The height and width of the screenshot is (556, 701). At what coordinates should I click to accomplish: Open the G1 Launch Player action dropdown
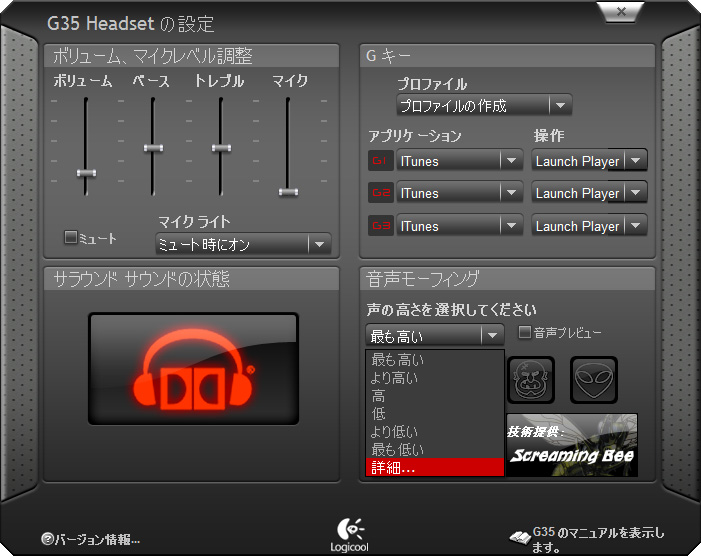(x=589, y=161)
